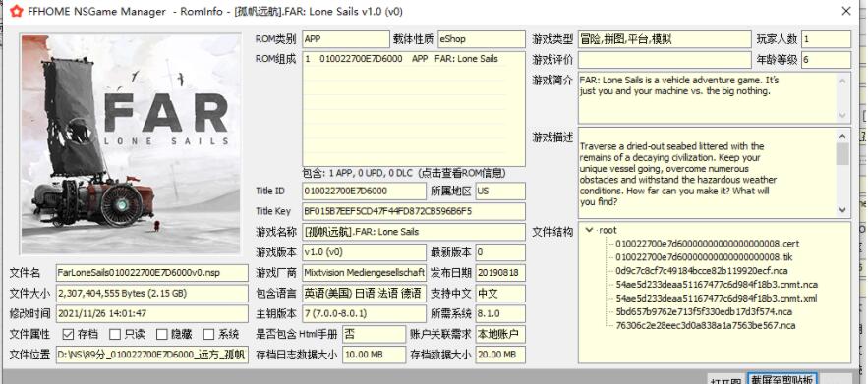The width and height of the screenshot is (868, 384).
Task: Click the 所属地区 field showing US
Action: (500, 191)
